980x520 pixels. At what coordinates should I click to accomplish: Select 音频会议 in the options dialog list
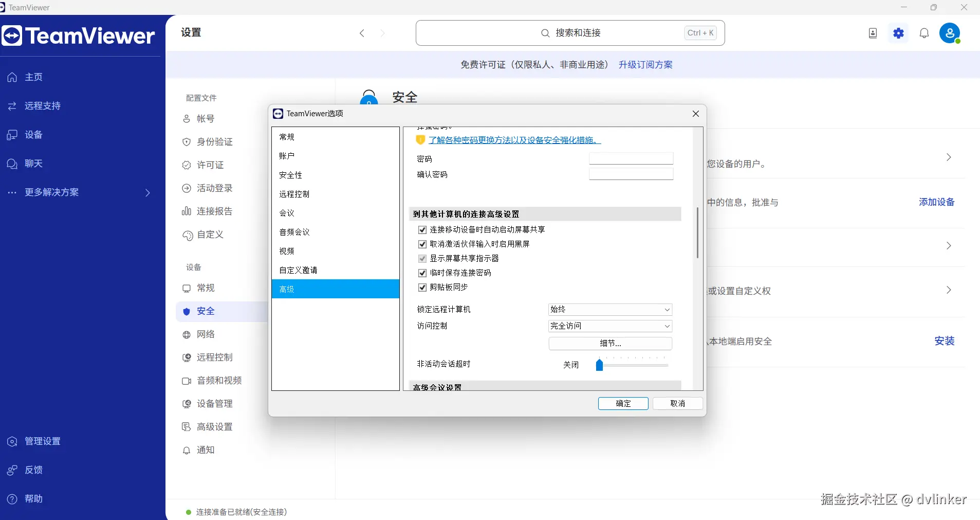click(x=336, y=232)
